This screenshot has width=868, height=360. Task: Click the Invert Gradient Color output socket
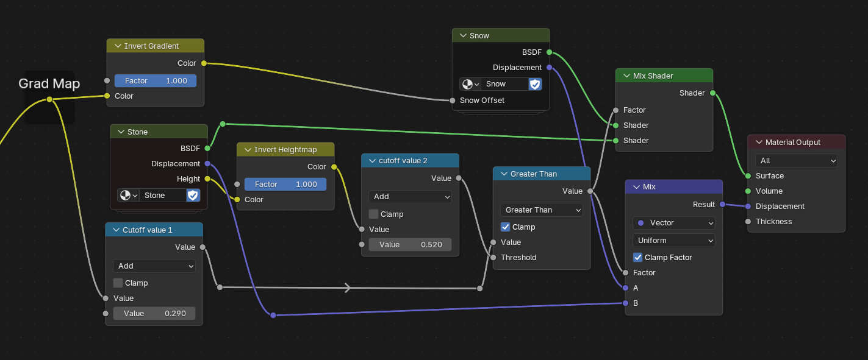(204, 63)
